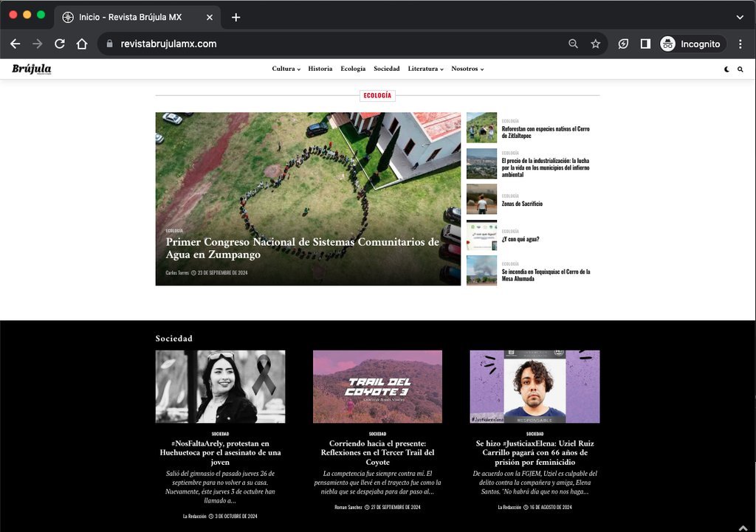Viewport: 756px width, 532px height.
Task: Open Corriendo hacia el presente article title
Action: pos(377,452)
